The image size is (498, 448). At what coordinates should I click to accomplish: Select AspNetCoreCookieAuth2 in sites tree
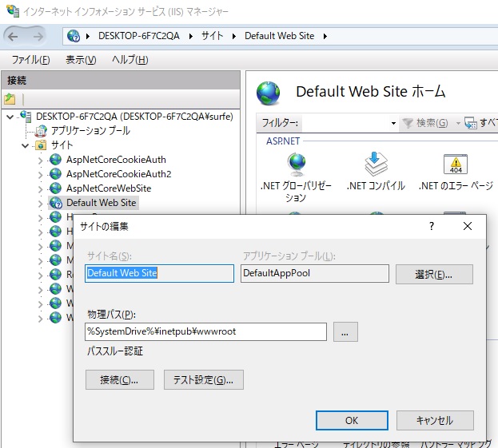[119, 174]
